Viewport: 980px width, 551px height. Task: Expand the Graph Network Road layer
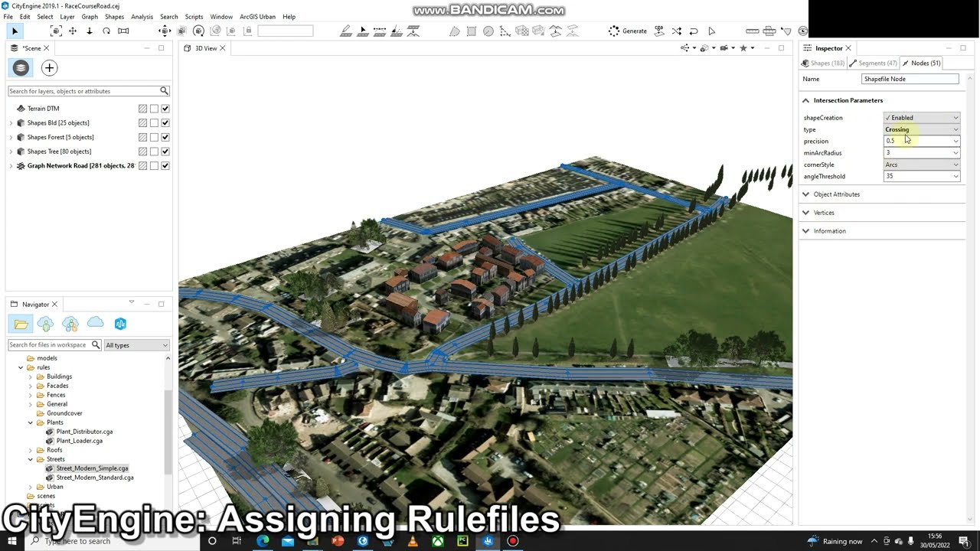(11, 166)
